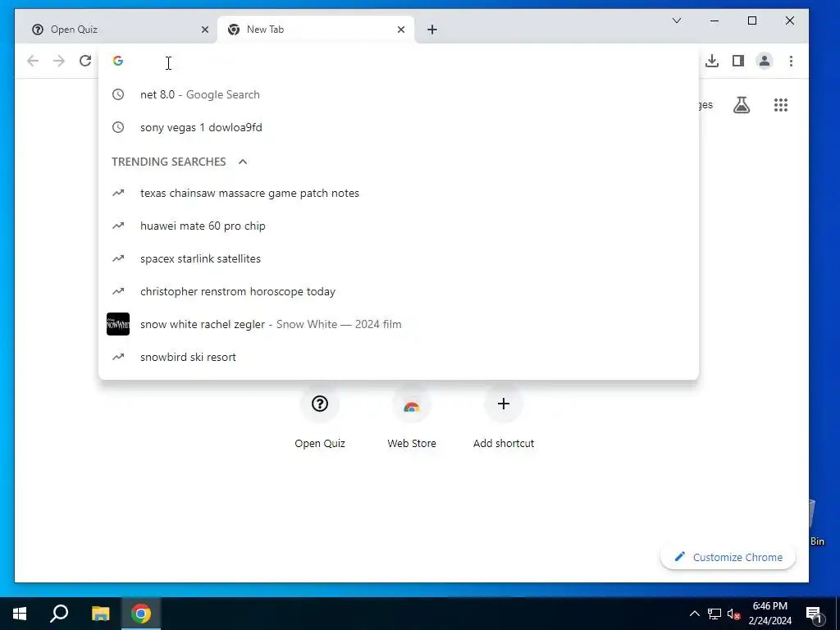Viewport: 840px width, 630px height.
Task: Open the Windows Start menu
Action: pyautogui.click(x=20, y=614)
